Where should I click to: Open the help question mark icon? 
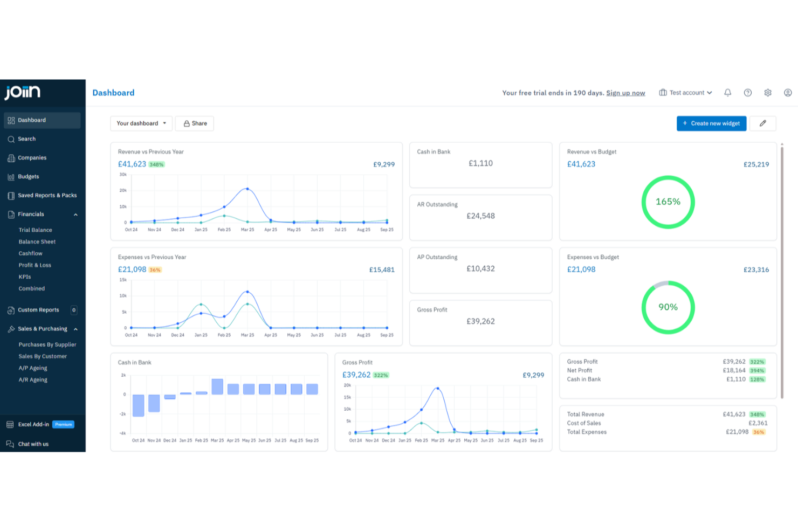748,92
